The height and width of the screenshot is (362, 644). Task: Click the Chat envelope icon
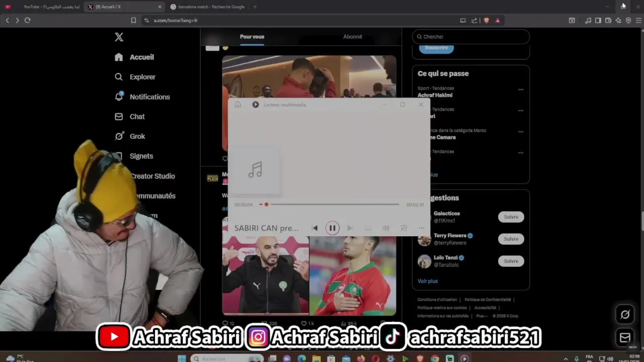pyautogui.click(x=119, y=117)
